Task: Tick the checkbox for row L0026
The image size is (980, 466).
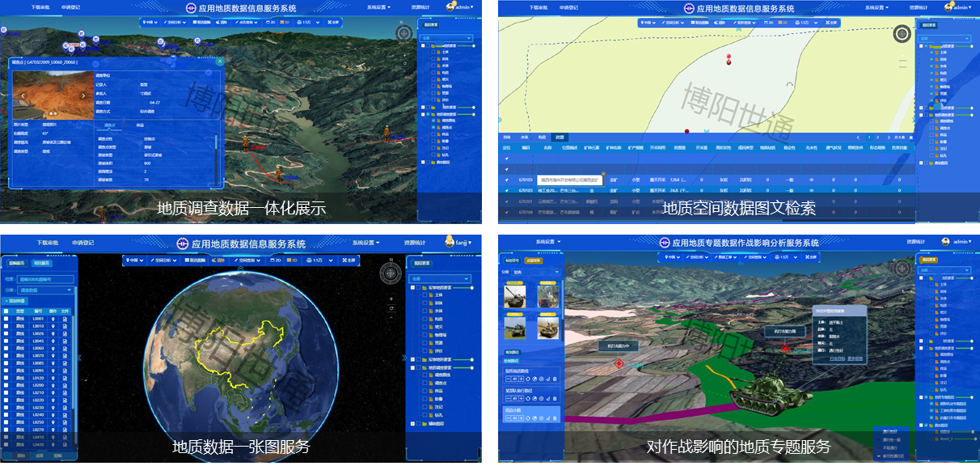Action: pos(6,334)
